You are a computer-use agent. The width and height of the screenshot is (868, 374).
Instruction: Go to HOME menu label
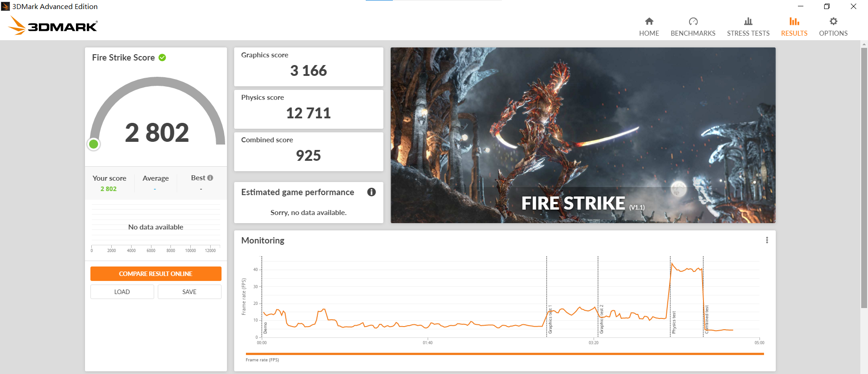(x=649, y=33)
